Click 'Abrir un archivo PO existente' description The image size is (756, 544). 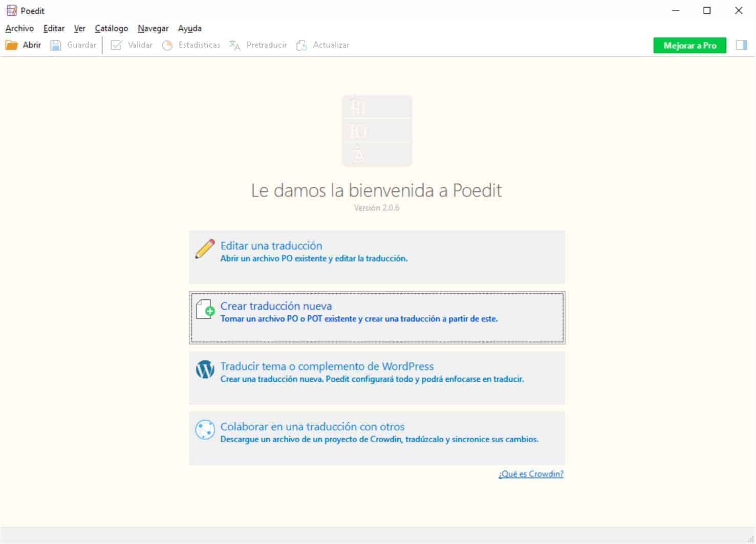(314, 258)
